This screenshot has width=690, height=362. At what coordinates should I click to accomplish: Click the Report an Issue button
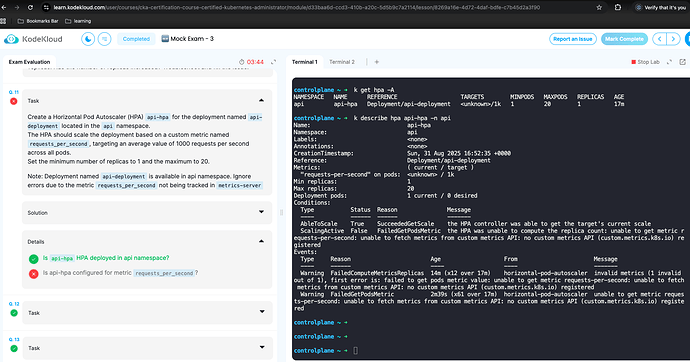click(x=573, y=39)
